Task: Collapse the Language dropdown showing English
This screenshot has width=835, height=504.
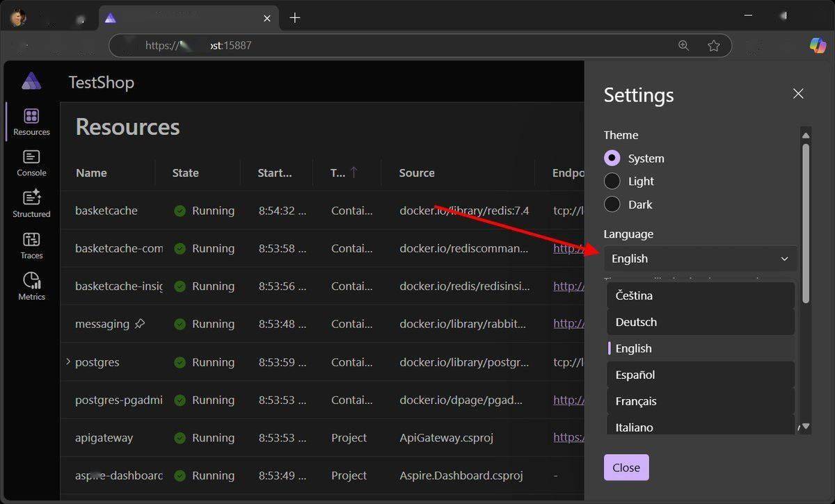Action: [x=700, y=259]
